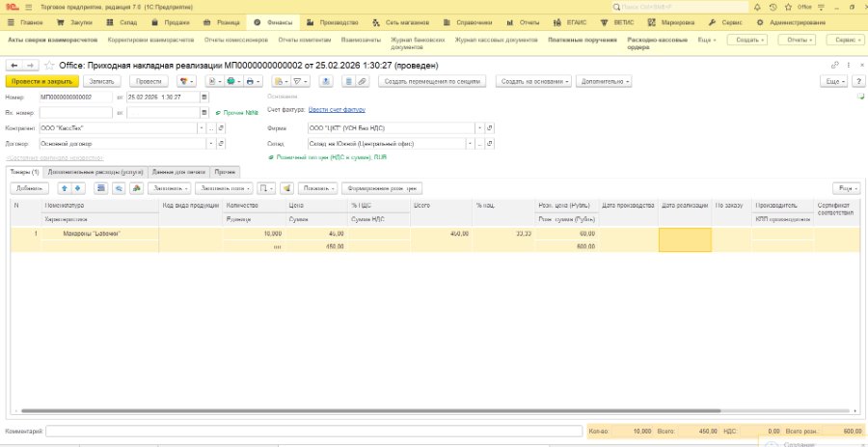
Task: Expand the Склад dropdown list
Action: tap(470, 144)
